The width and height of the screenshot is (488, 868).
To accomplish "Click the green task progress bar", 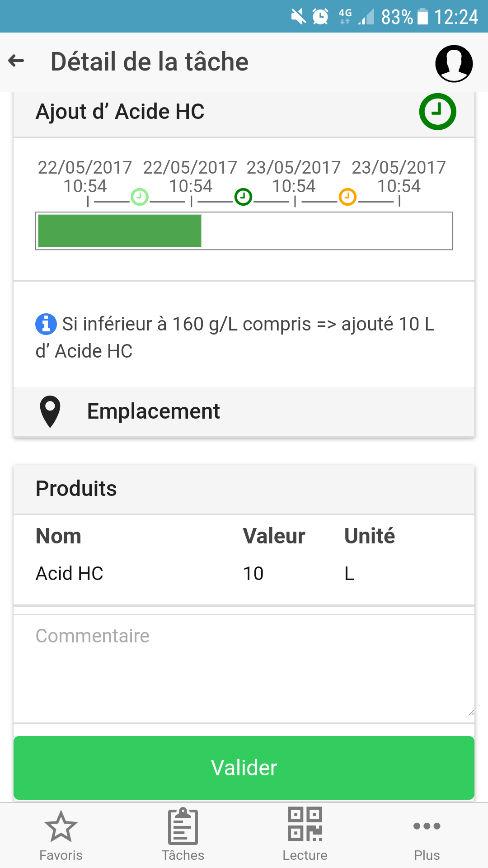I will pyautogui.click(x=120, y=231).
